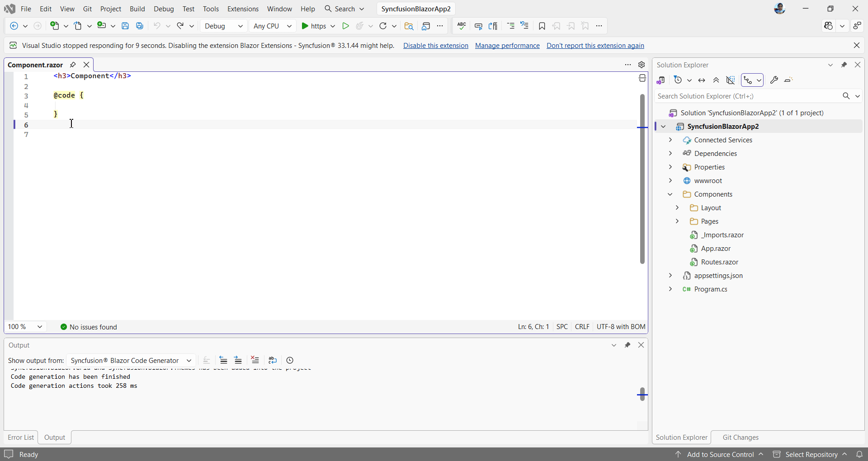Expand the Pages folder

coord(677,221)
